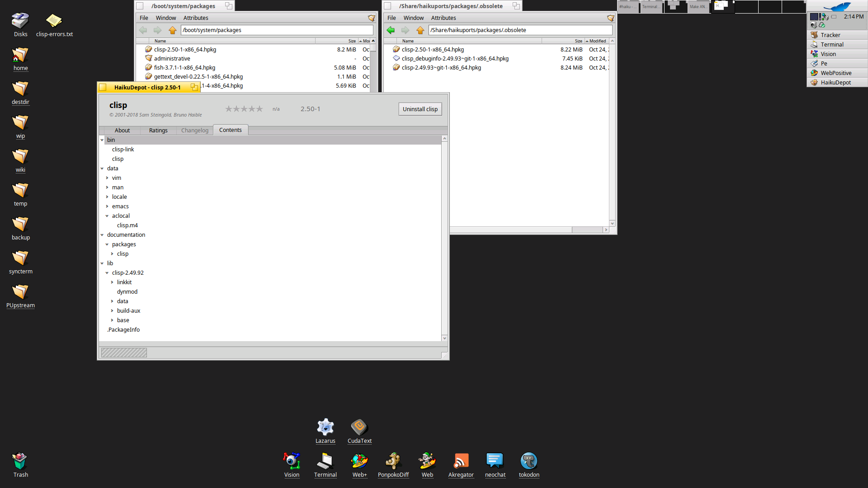Click the Uninstall clisp button

tap(420, 109)
